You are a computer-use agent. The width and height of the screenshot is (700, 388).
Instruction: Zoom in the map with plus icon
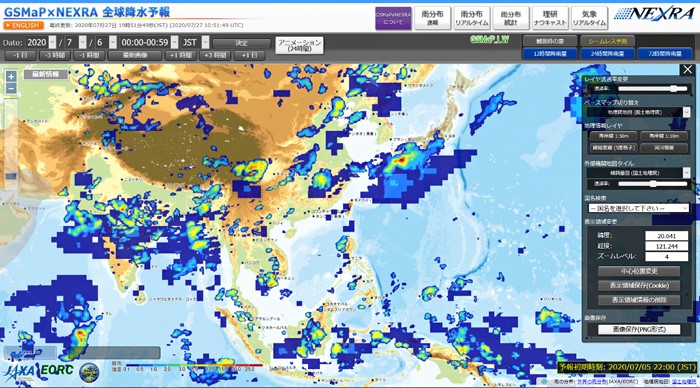tap(11, 76)
